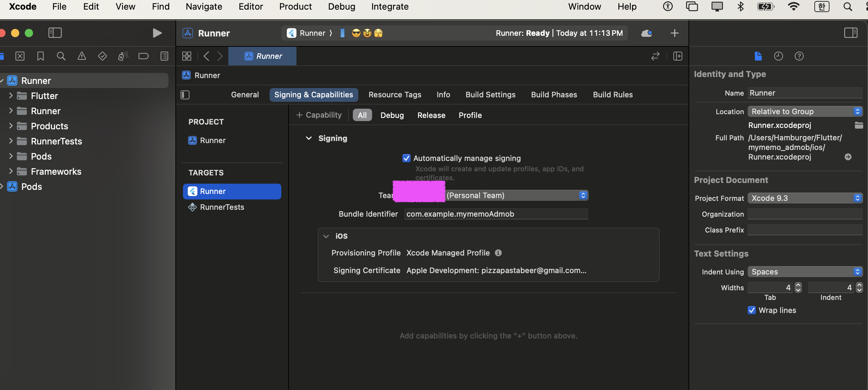This screenshot has height=390, width=868.
Task: Open the bookmark navigator
Action: click(x=41, y=56)
